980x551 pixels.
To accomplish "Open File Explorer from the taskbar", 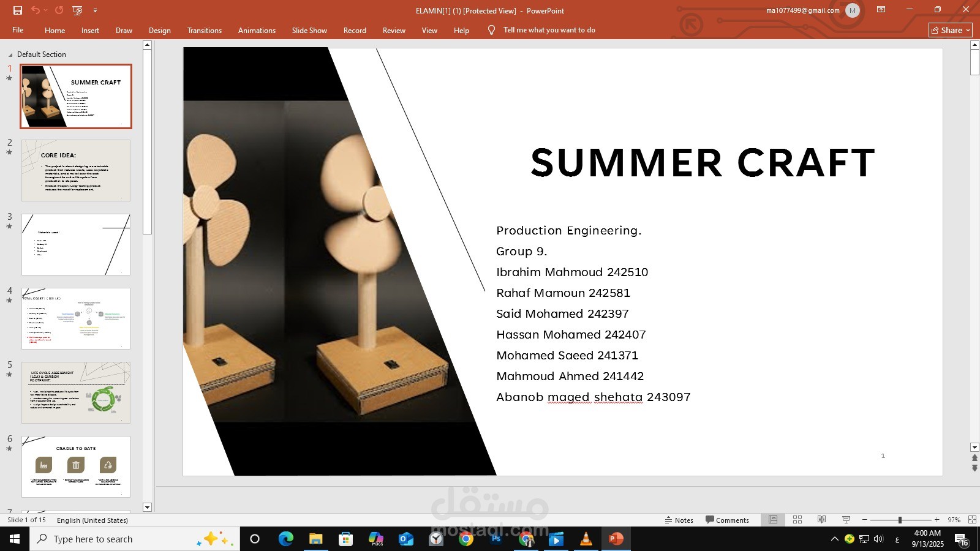I will point(315,539).
